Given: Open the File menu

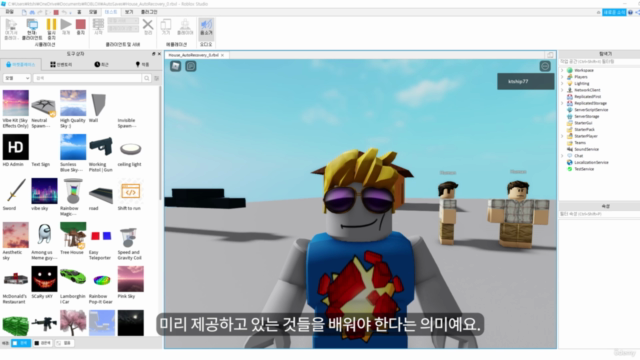Looking at the screenshot, I should point(9,12).
